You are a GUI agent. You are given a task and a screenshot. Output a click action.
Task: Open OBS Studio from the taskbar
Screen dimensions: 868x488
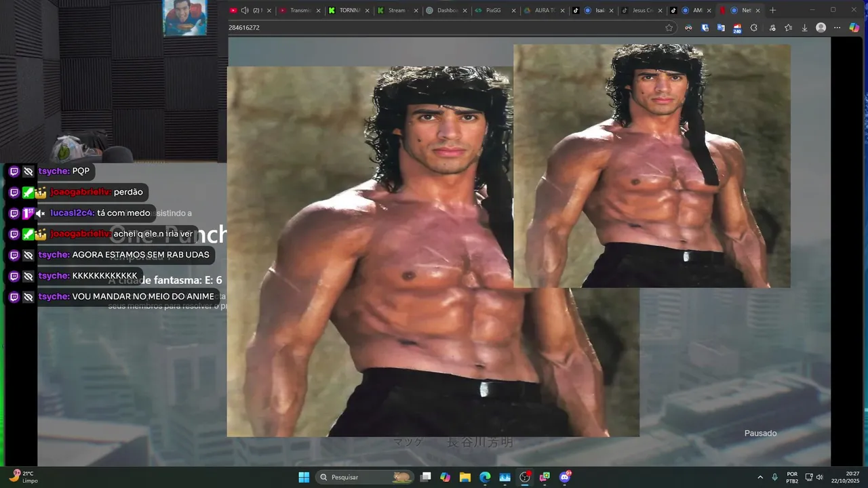tap(525, 477)
